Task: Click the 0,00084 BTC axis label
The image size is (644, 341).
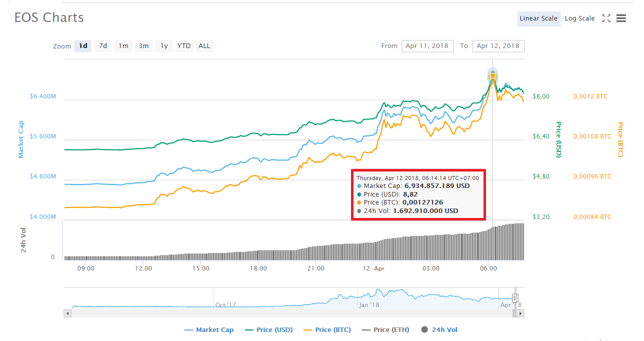Action: (592, 217)
